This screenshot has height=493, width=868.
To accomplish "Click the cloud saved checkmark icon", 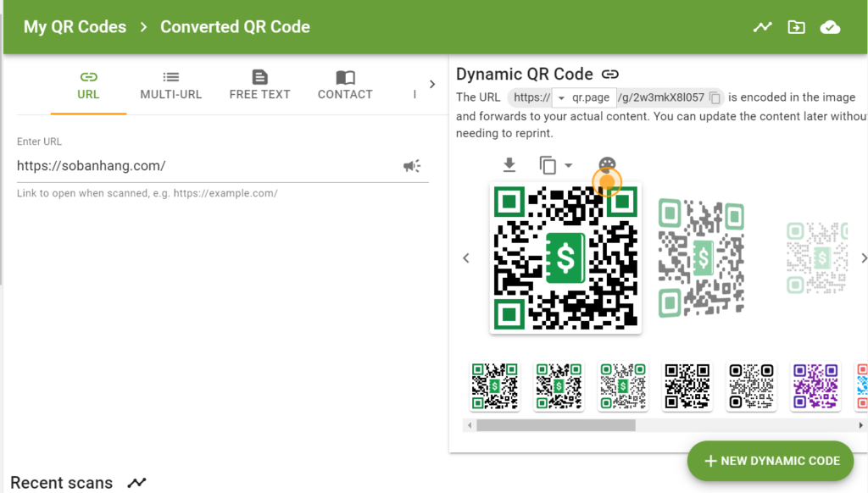I will [830, 26].
